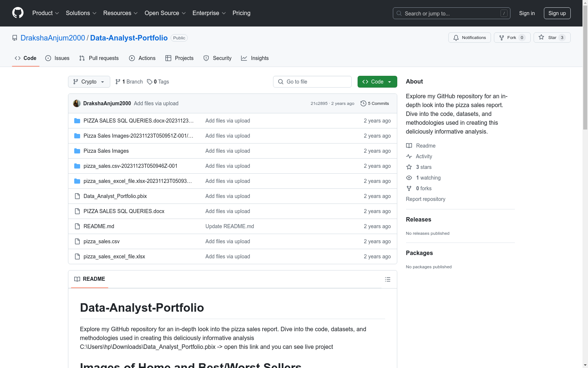Click file icon for README.md
588x368 pixels.
coord(77,226)
